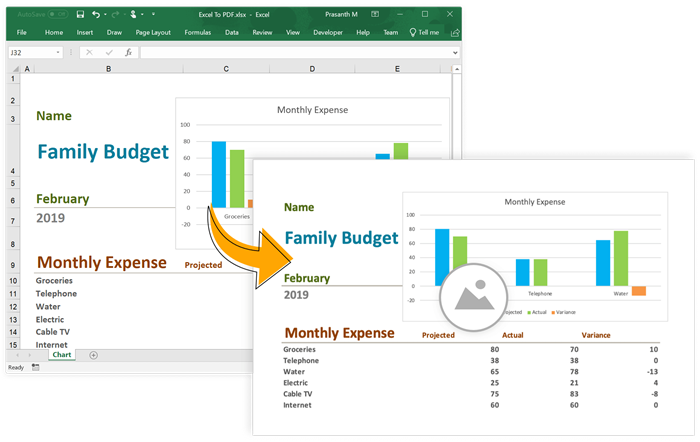Click the Share icon in ribbon
This screenshot has width=700, height=442.
(x=456, y=32)
